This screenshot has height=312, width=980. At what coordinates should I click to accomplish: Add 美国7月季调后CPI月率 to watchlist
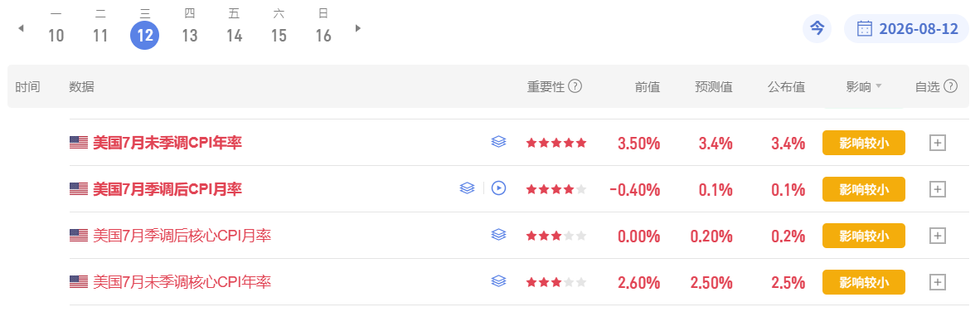coord(938,189)
